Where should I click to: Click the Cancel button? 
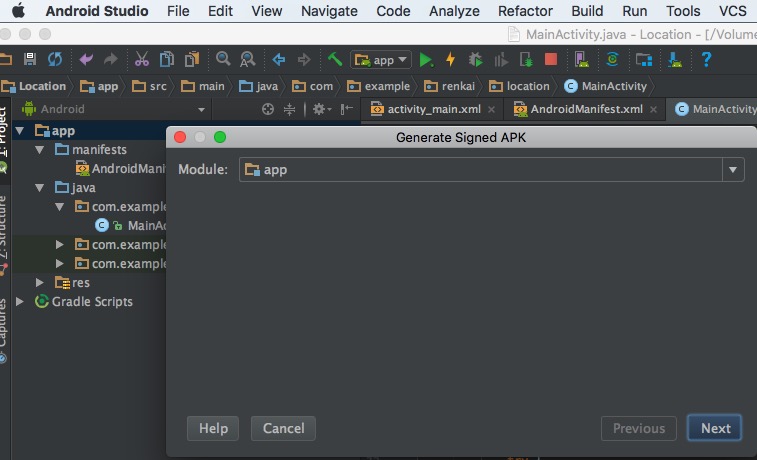(x=283, y=428)
